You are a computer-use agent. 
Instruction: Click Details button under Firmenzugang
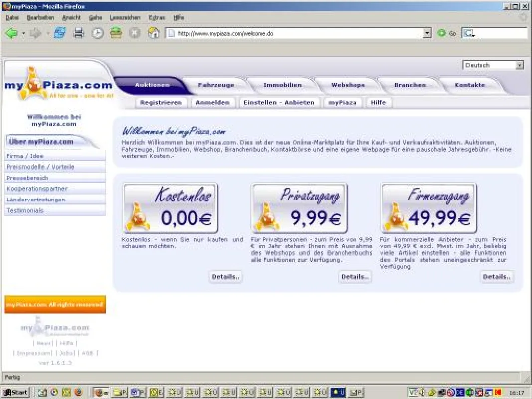[497, 277]
